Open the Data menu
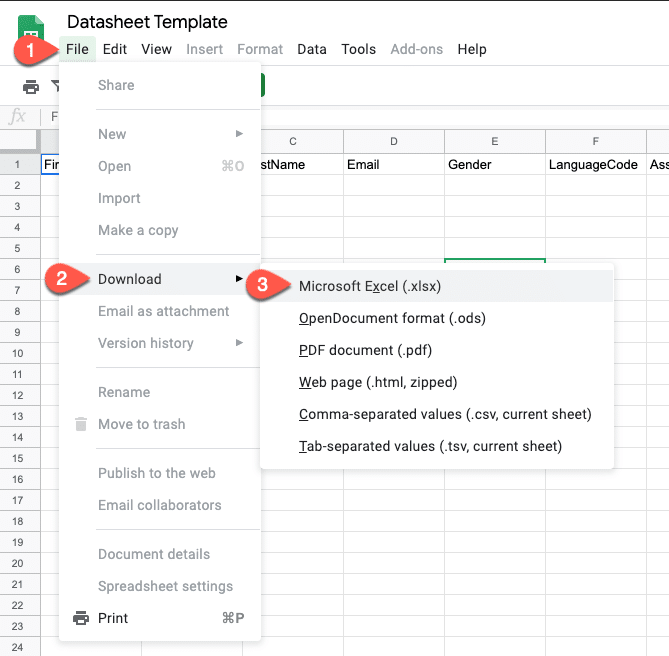The height and width of the screenshot is (656, 669). [312, 49]
